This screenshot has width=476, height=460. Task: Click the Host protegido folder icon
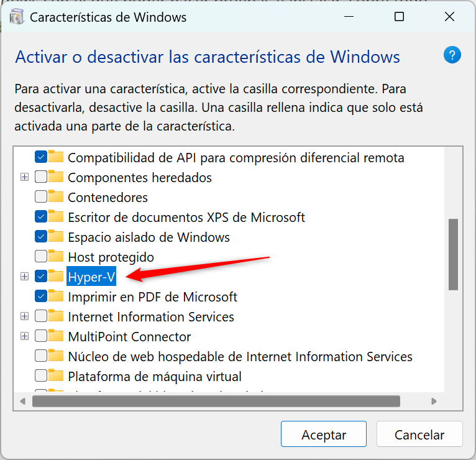[x=56, y=256]
